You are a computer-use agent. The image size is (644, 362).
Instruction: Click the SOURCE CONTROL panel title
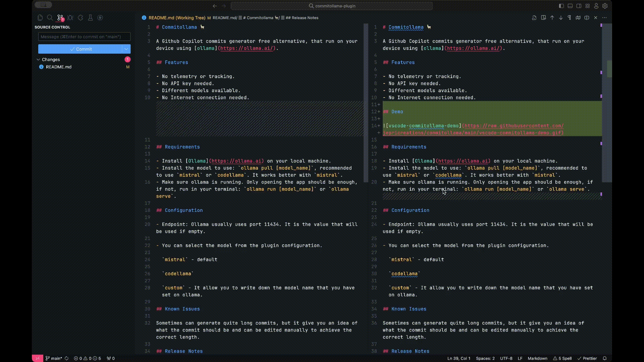[x=52, y=27]
